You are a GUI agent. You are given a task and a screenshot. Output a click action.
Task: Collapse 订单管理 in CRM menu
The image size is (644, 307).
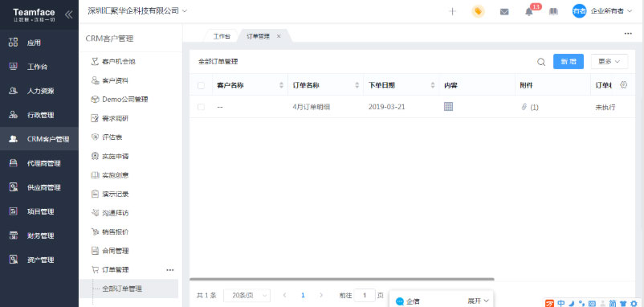click(x=115, y=269)
